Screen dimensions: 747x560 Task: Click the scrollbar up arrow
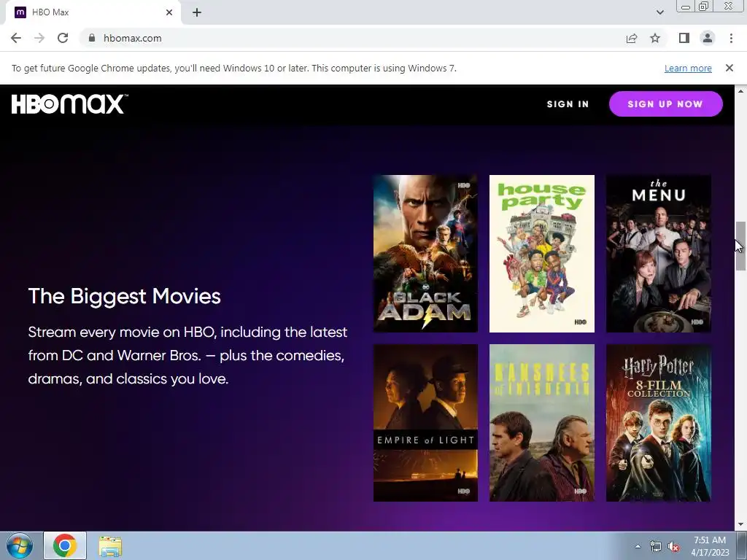(x=740, y=91)
